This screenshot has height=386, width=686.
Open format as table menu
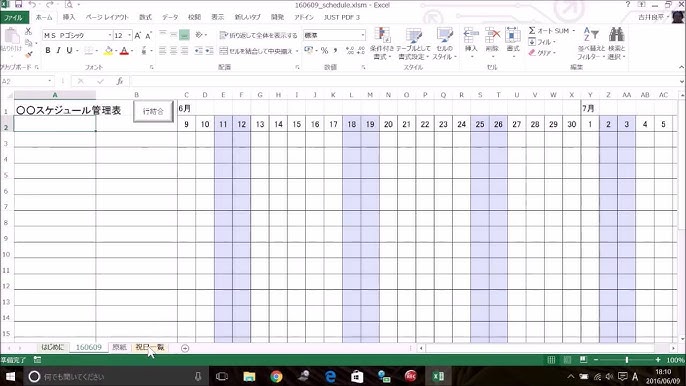413,44
